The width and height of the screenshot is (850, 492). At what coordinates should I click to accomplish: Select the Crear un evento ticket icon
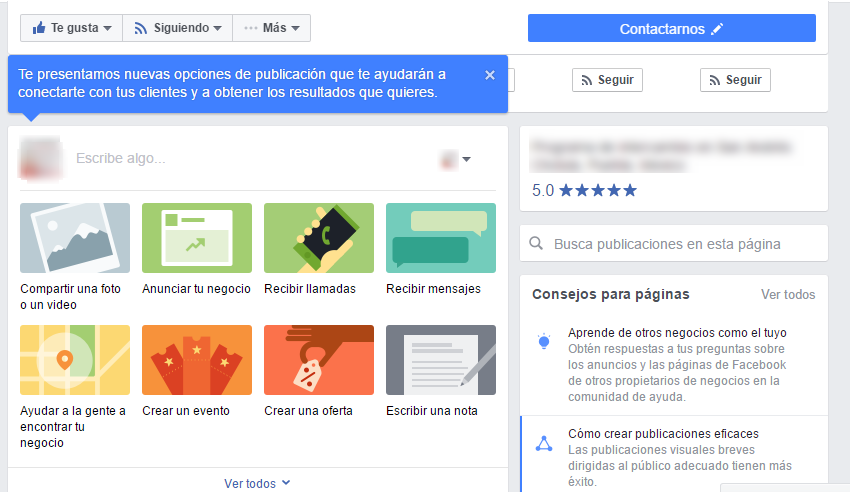(197, 360)
